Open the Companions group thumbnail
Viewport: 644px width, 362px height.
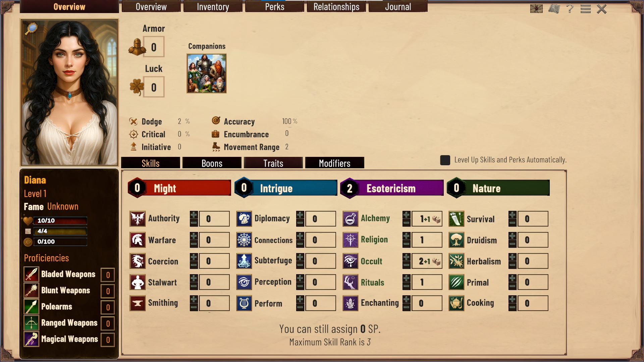(207, 73)
